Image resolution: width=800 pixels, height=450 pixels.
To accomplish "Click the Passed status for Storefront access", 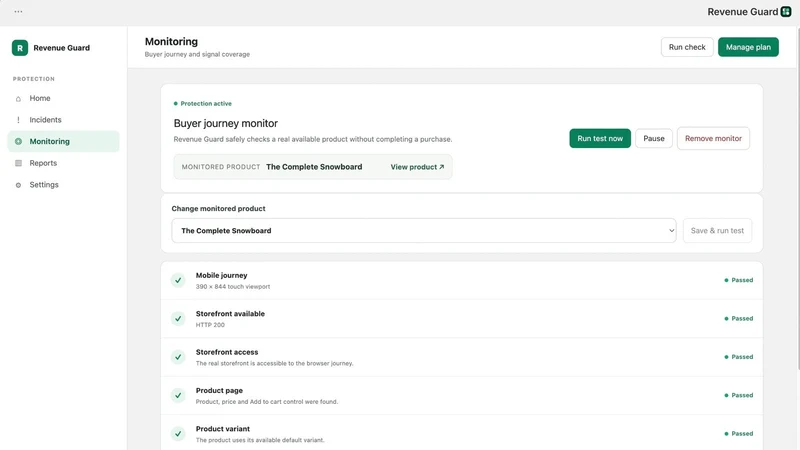I will 738,357.
